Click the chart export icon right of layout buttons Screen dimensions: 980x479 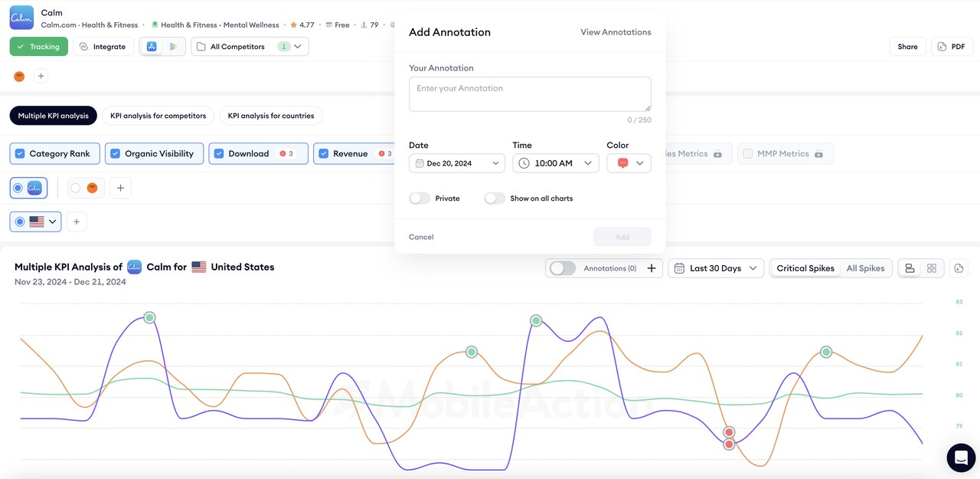(959, 268)
